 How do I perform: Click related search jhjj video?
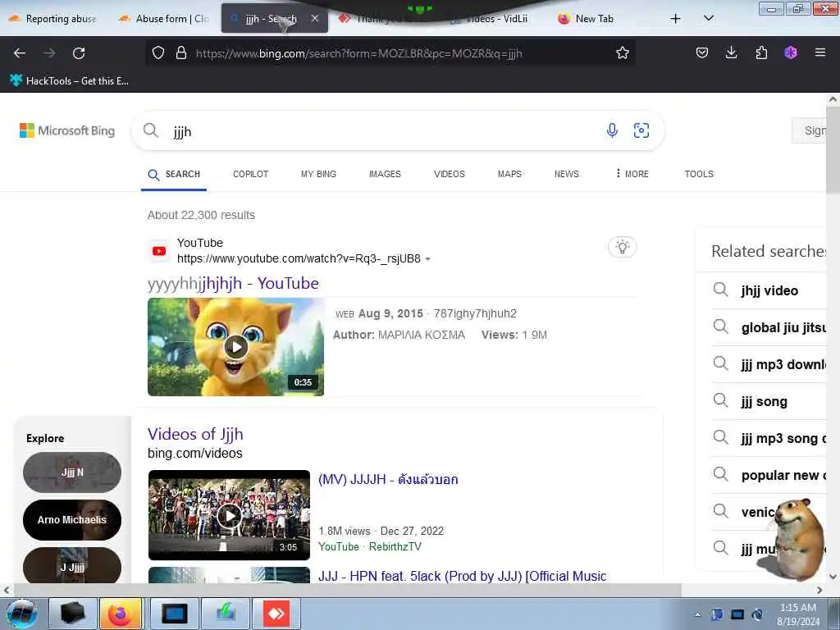pyautogui.click(x=769, y=291)
